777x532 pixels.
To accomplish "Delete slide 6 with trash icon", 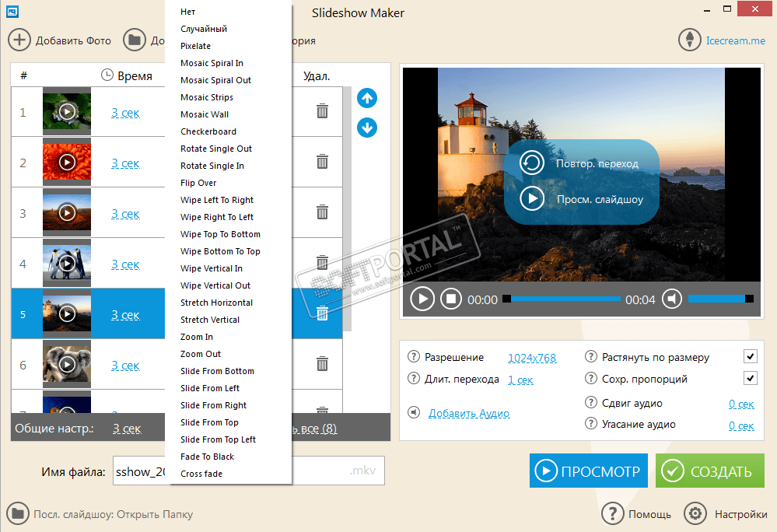I will (322, 363).
